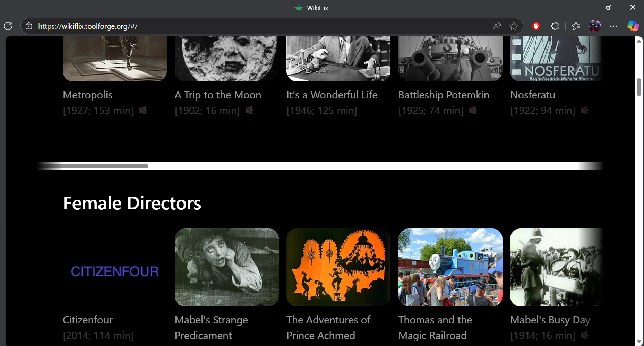This screenshot has height=346, width=644.
Task: Select the It's a Wonderful Life title
Action: [x=332, y=95]
